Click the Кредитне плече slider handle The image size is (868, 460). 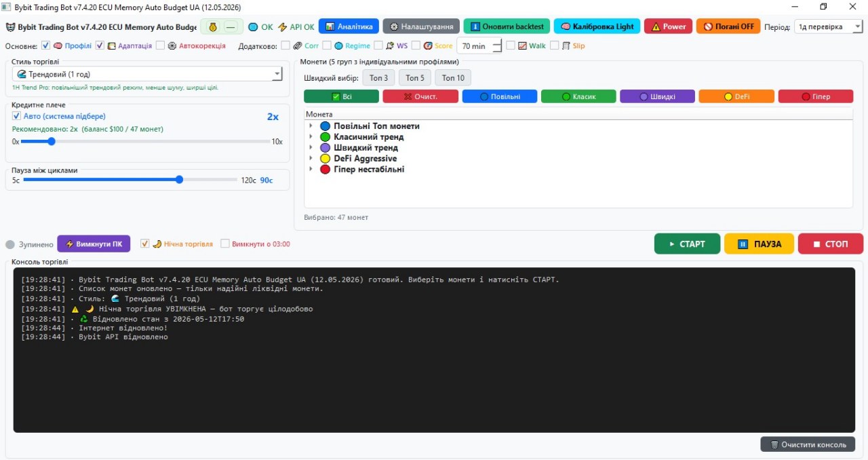pyautogui.click(x=51, y=141)
